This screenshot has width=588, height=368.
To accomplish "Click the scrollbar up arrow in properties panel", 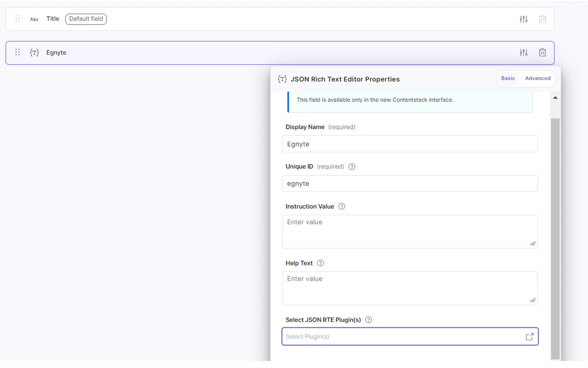I will click(x=555, y=98).
